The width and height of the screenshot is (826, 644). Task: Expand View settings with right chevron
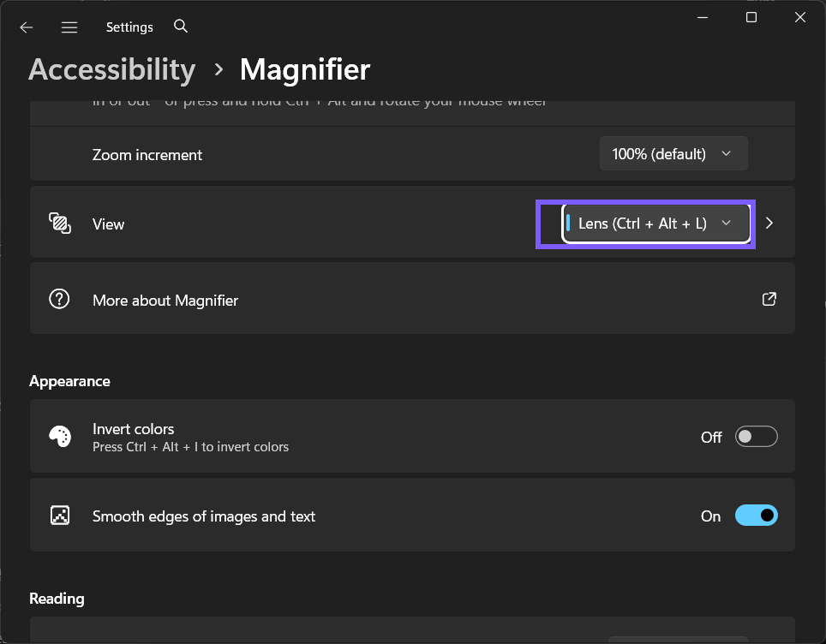click(769, 224)
